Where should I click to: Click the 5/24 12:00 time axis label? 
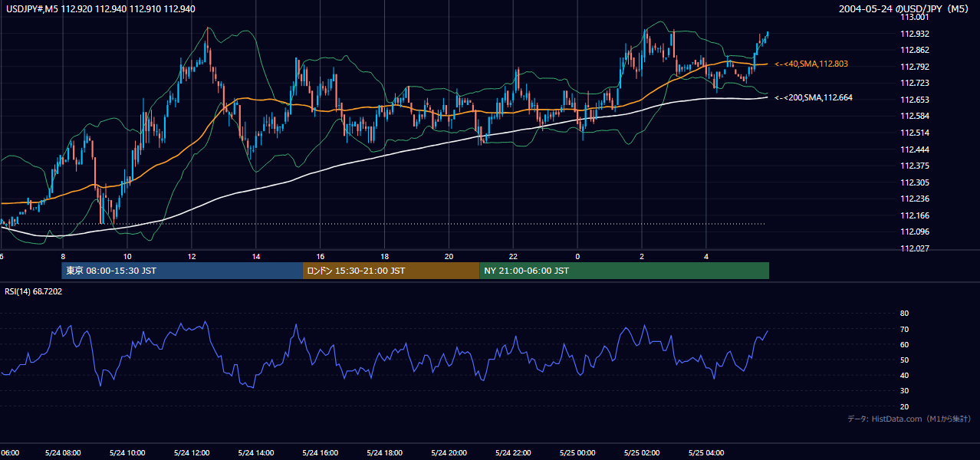point(192,452)
